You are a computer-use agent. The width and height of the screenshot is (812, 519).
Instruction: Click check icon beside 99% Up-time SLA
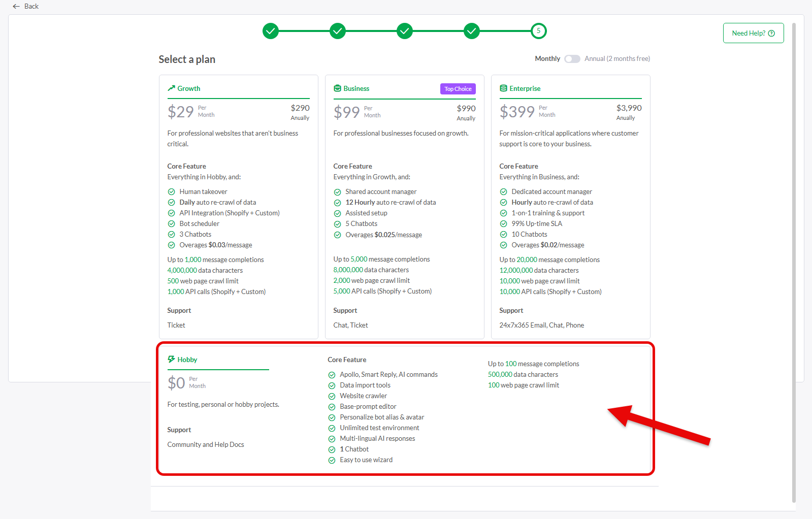pos(504,224)
